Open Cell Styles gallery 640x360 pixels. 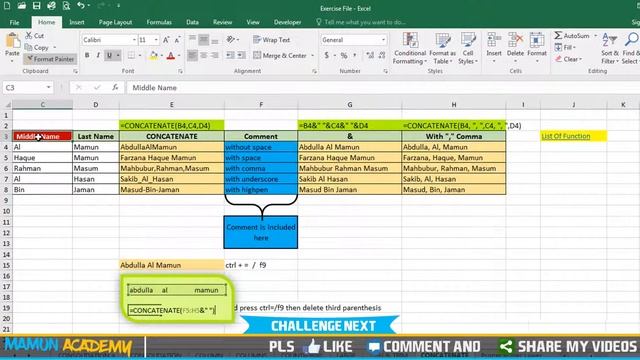468,48
